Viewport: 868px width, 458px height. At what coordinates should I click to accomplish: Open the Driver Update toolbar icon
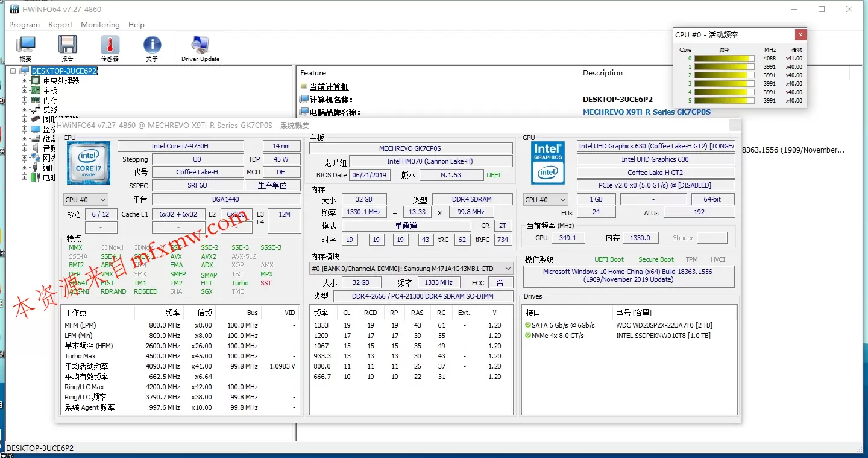pyautogui.click(x=200, y=45)
